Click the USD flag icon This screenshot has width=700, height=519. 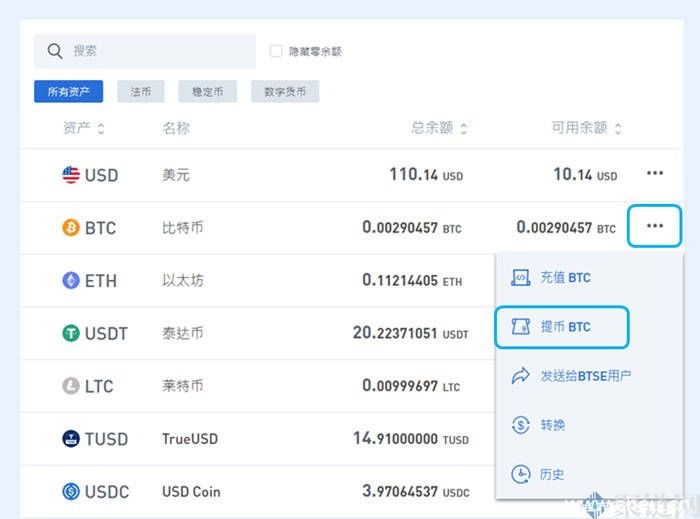click(71, 175)
